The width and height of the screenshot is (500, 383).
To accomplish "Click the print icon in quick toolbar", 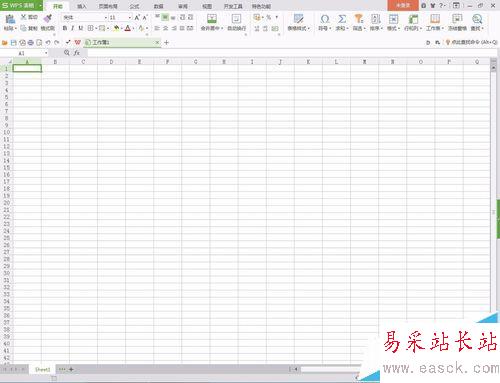I will pos(31,43).
